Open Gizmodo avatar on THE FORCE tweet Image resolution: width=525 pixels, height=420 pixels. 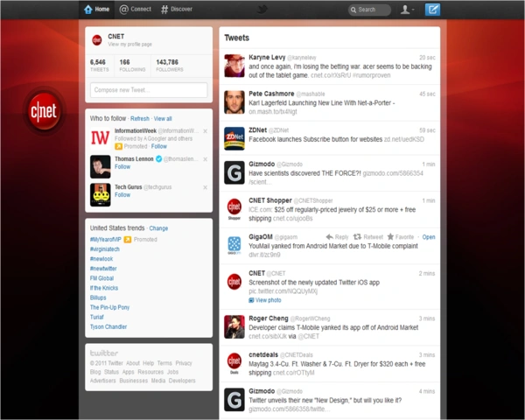click(234, 172)
